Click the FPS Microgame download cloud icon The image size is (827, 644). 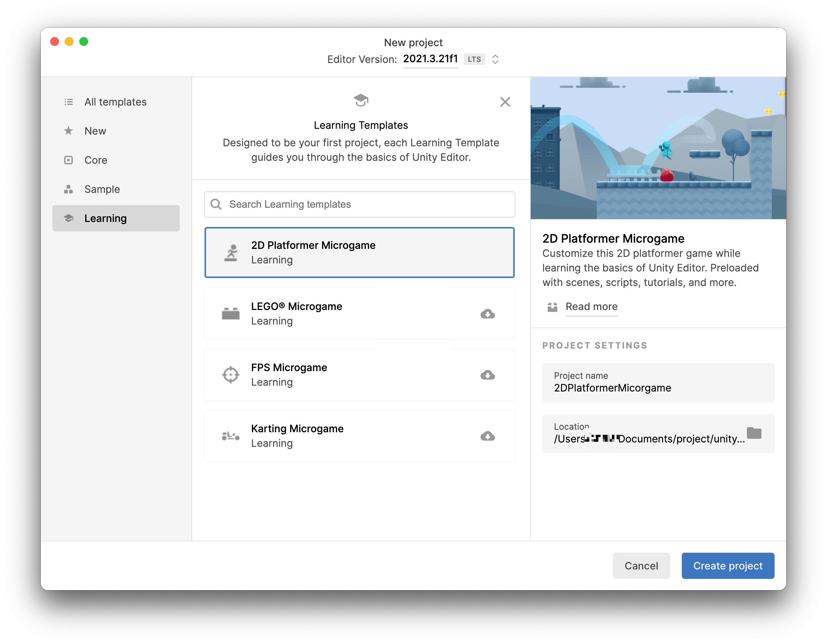(x=487, y=375)
